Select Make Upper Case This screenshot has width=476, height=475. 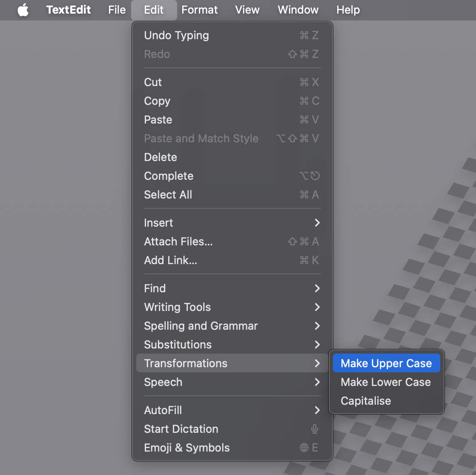coord(386,363)
